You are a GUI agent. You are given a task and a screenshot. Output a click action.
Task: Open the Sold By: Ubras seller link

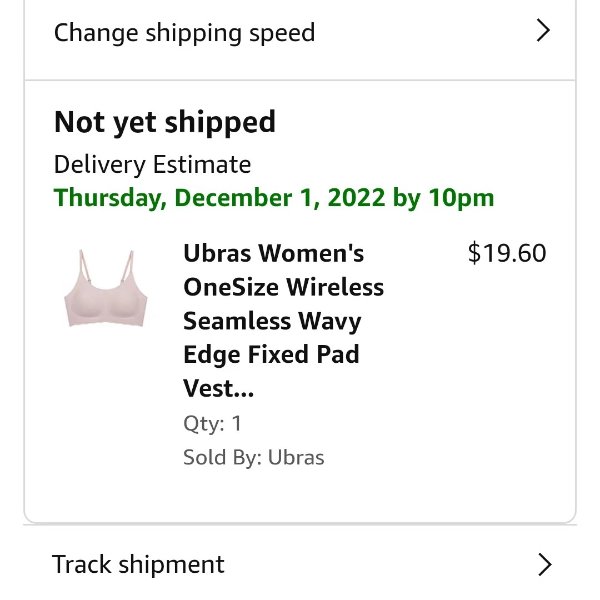254,457
